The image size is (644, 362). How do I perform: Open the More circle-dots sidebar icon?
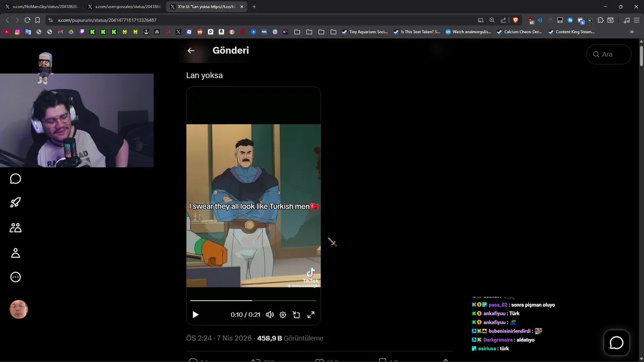[16, 277]
